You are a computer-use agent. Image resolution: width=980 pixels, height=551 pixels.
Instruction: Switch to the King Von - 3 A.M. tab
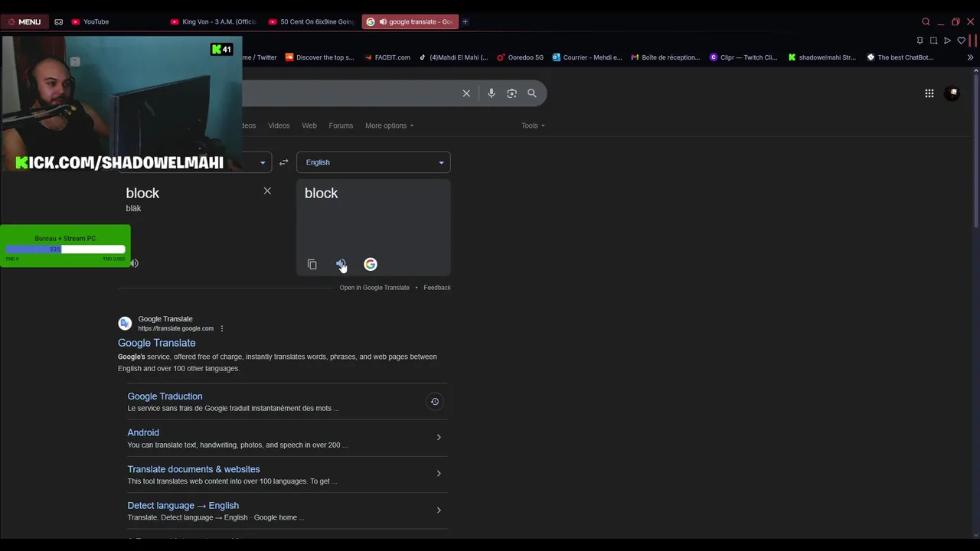pyautogui.click(x=214, y=21)
